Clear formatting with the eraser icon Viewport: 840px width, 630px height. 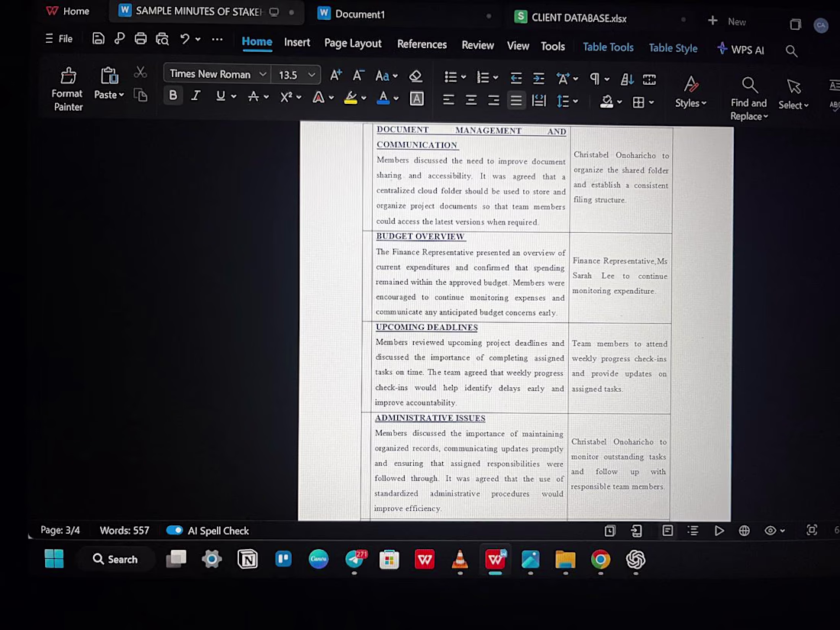[415, 76]
